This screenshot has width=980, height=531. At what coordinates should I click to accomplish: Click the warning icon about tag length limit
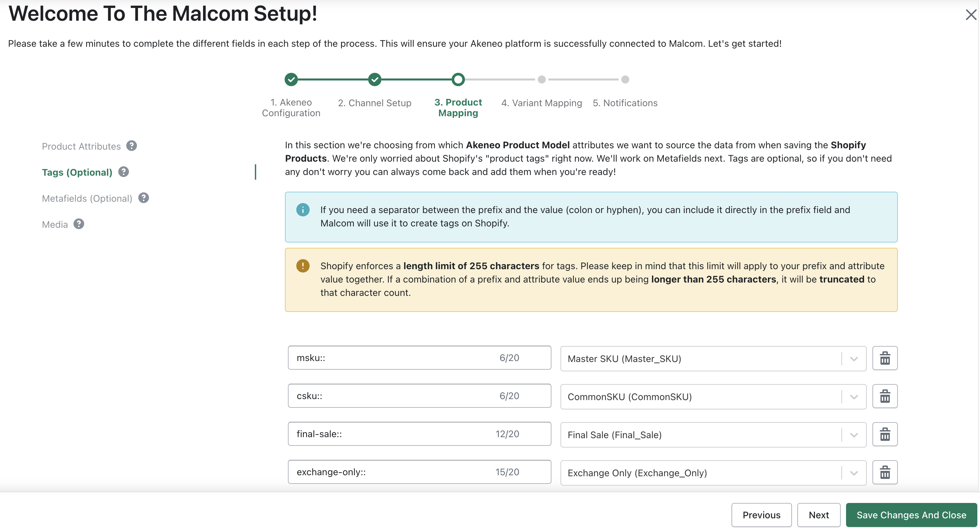[x=302, y=265]
